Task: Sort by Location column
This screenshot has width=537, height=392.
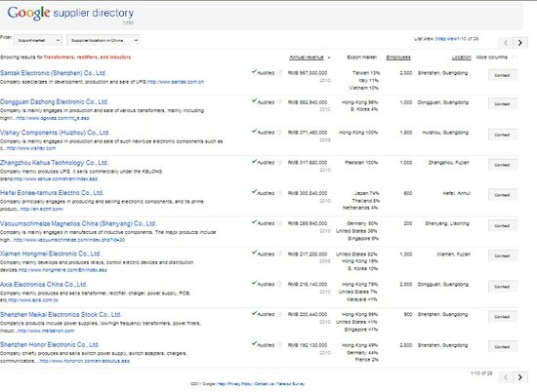Action: pyautogui.click(x=461, y=58)
